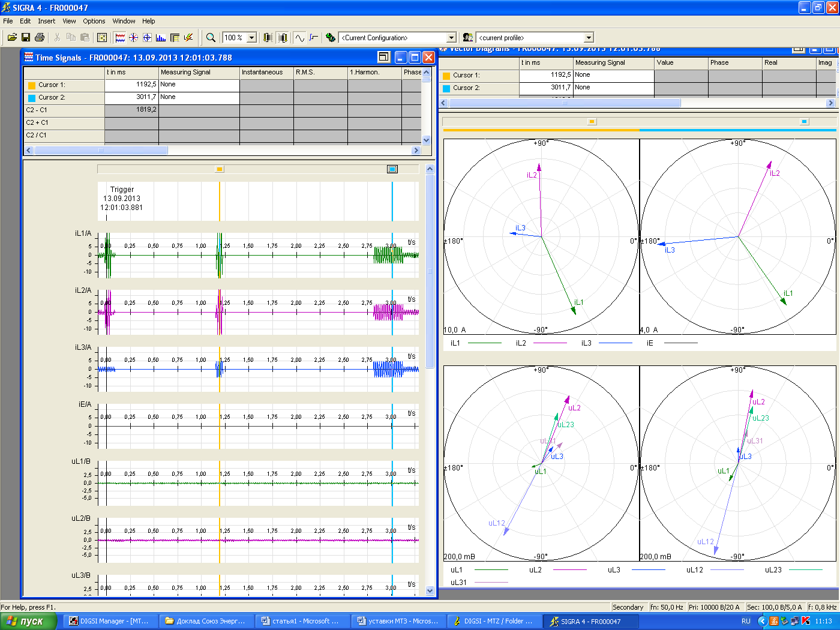Image resolution: width=840 pixels, height=630 pixels.
Task: Open the Table view icon
Action: tap(175, 38)
